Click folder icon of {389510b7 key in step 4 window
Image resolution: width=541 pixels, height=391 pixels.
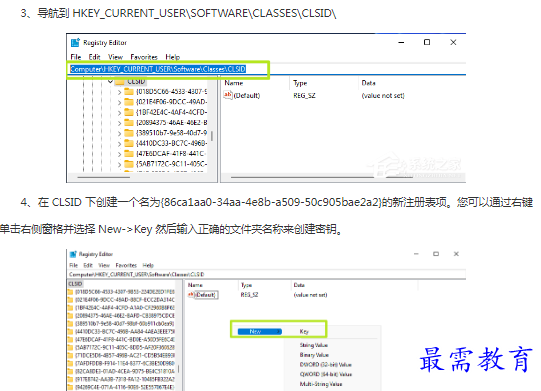(71, 324)
